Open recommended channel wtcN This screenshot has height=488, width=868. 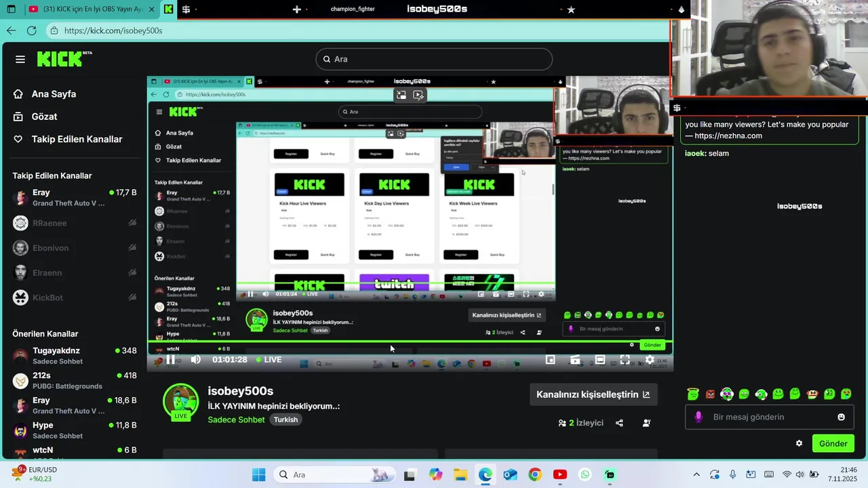point(75,451)
